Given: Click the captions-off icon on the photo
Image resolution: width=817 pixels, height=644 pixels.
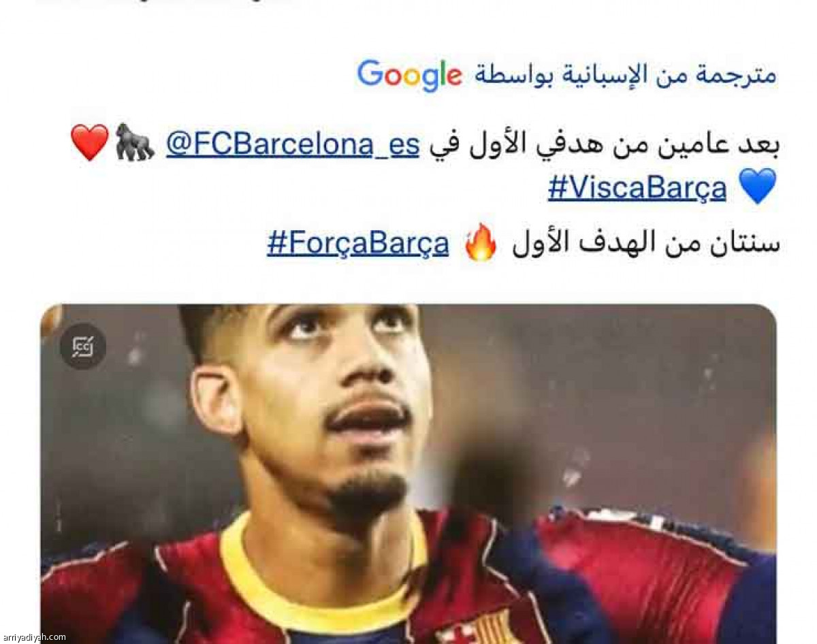Looking at the screenshot, I should point(83,347).
